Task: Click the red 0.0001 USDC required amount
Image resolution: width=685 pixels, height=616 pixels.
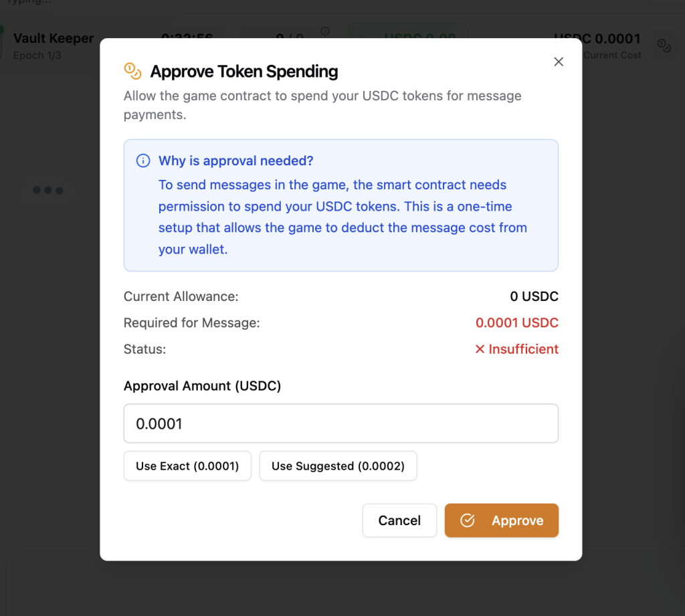Action: 516,323
